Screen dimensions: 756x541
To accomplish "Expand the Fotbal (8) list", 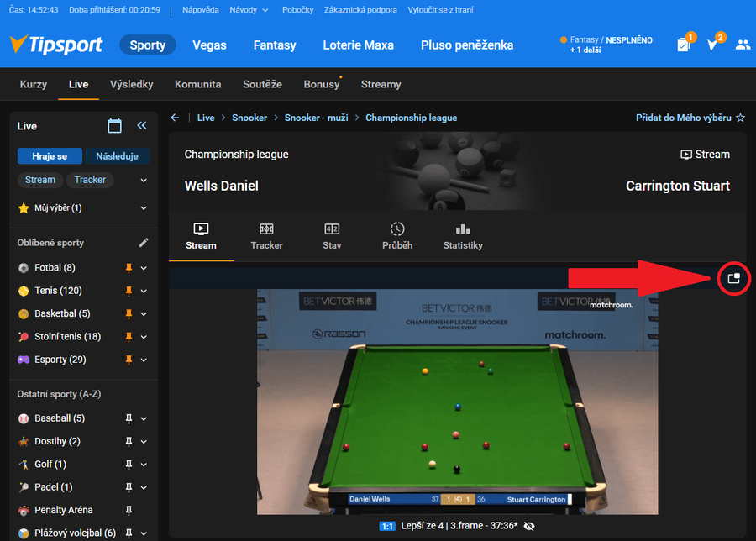I will (144, 268).
